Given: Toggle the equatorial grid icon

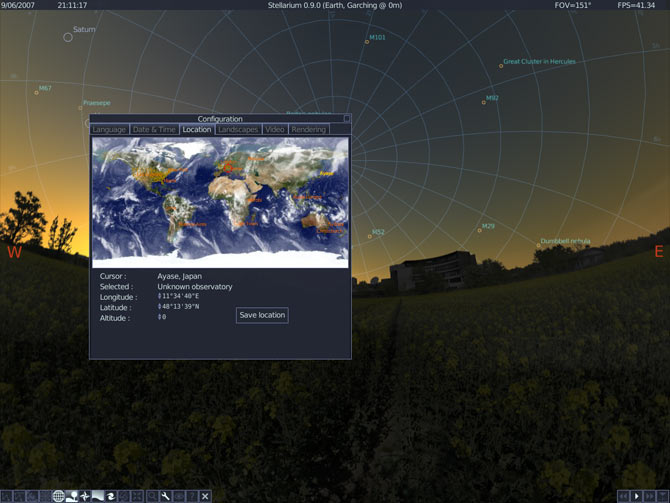Looking at the screenshot, I should coord(58,496).
